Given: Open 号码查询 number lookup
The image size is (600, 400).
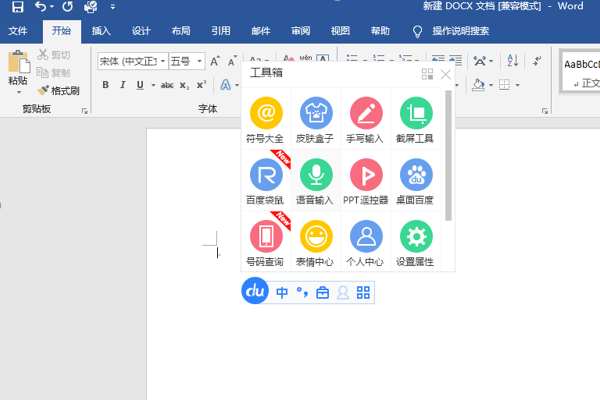Looking at the screenshot, I should 266,242.
